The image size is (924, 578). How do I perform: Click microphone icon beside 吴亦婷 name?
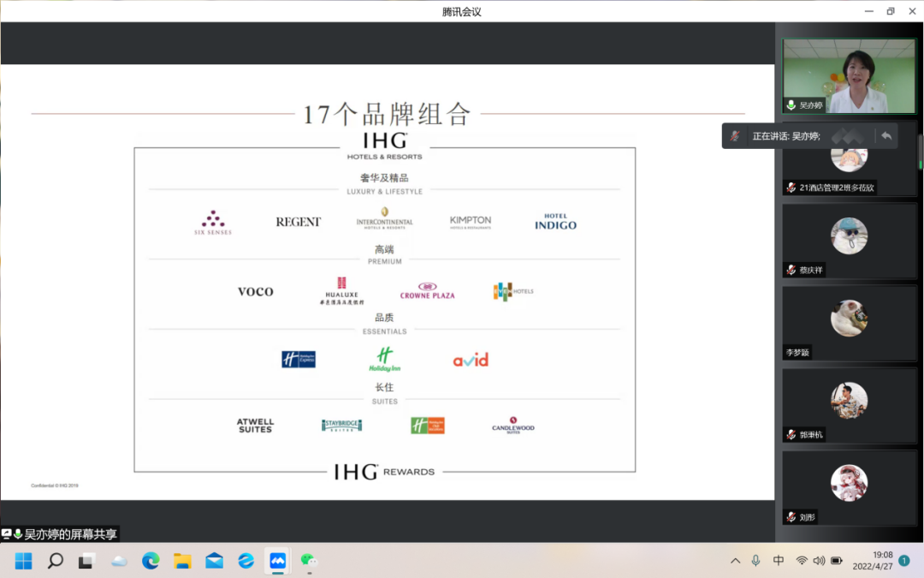[791, 105]
